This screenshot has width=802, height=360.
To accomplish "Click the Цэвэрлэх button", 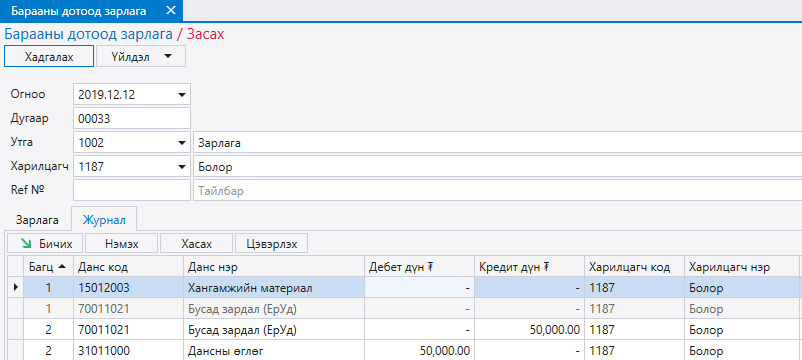I will (271, 244).
